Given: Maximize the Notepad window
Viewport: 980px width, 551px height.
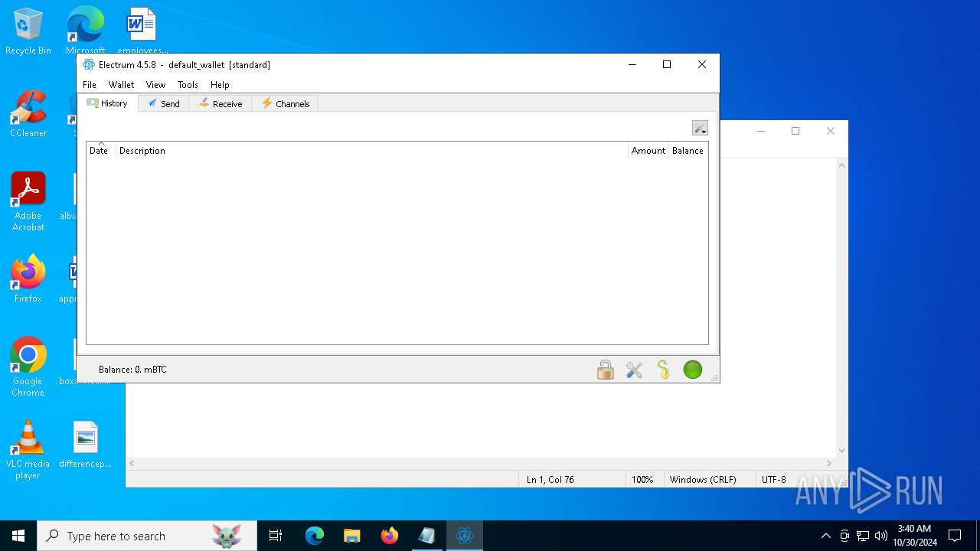Looking at the screenshot, I should (x=795, y=131).
